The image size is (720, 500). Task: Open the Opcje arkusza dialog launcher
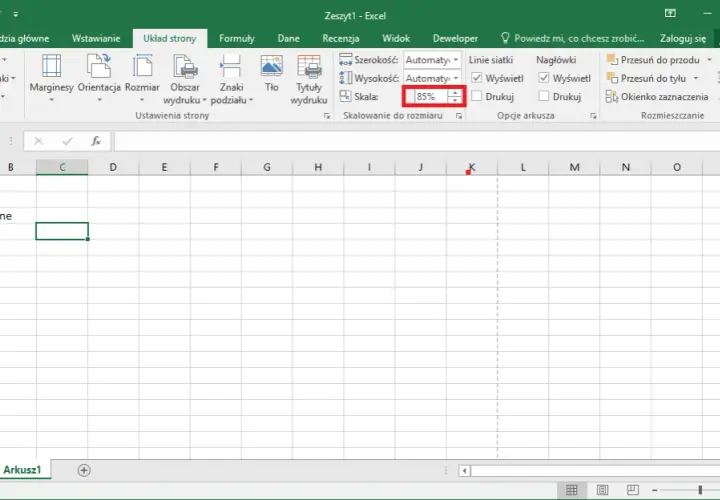click(593, 116)
